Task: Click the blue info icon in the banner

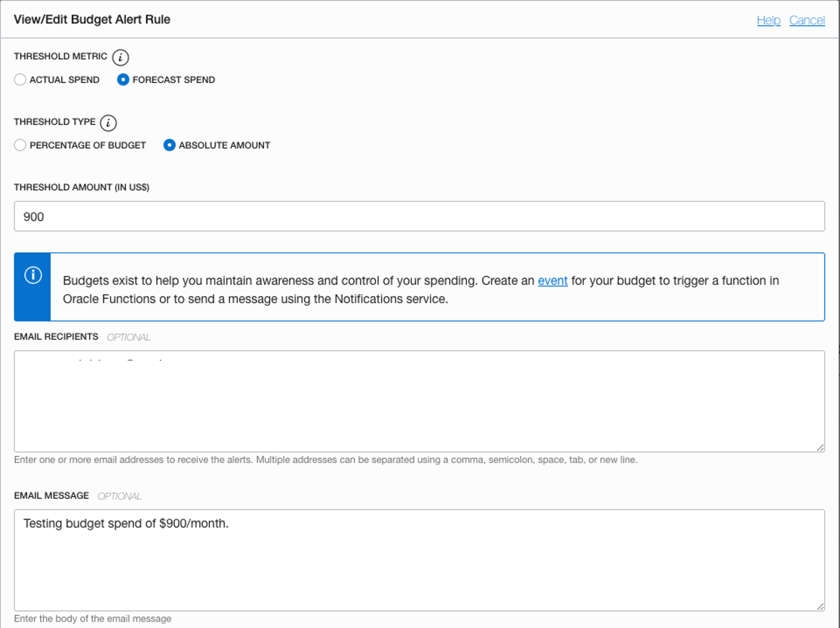Action: point(32,275)
